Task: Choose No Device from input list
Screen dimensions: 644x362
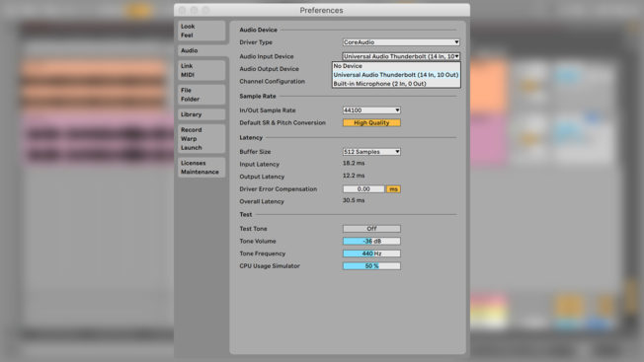Action: [x=396, y=66]
